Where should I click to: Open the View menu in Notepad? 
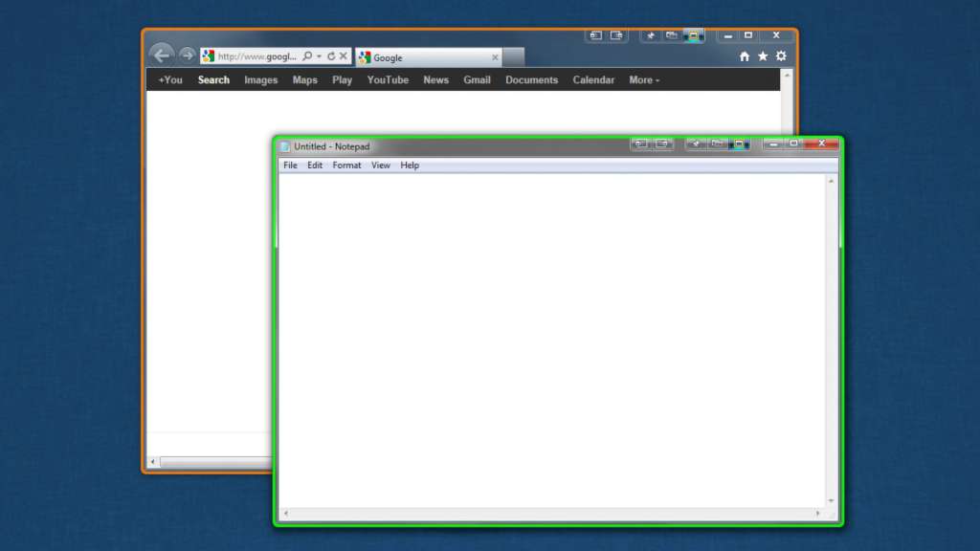380,165
